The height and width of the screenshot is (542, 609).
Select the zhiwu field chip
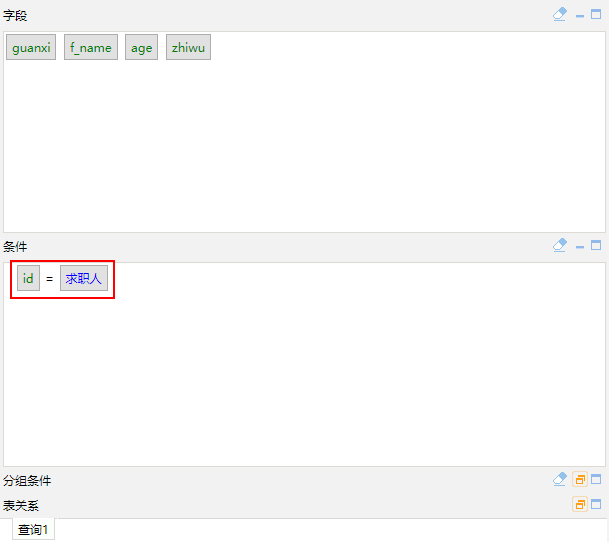188,47
